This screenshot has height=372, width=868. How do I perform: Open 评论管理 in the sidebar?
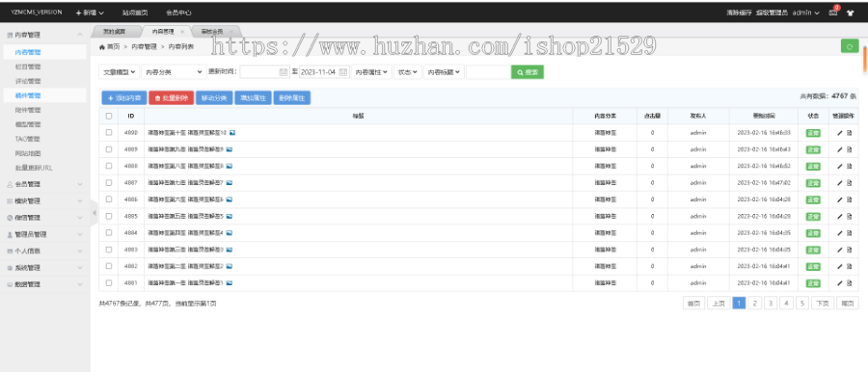tap(28, 81)
